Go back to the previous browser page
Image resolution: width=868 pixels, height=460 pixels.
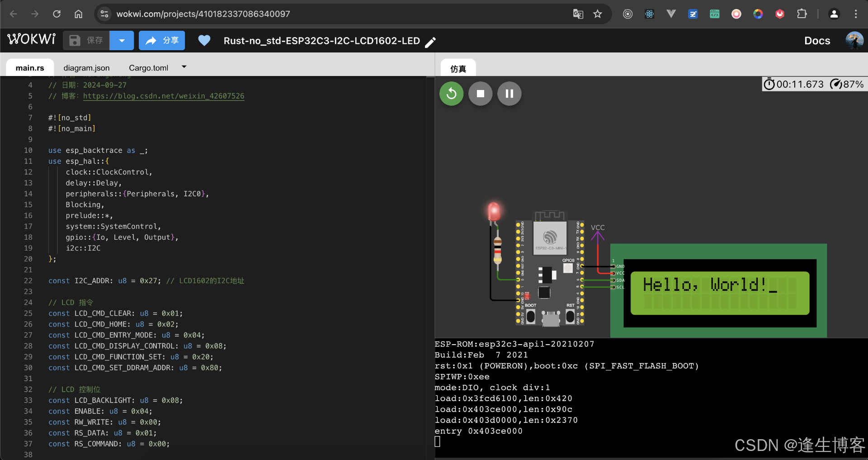pyautogui.click(x=14, y=14)
